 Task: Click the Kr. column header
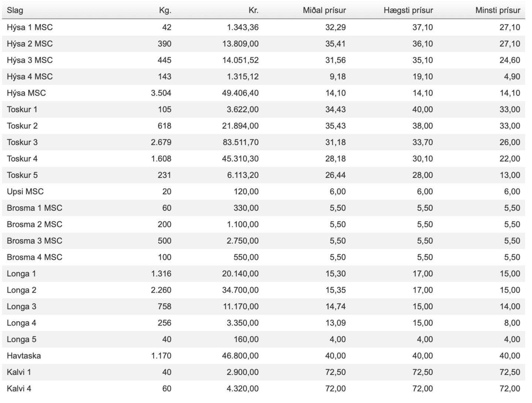click(x=253, y=10)
